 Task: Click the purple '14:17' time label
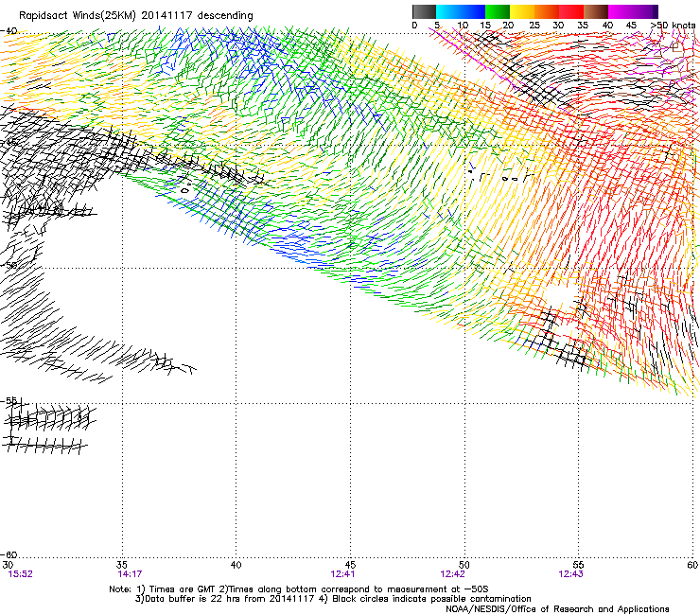click(x=130, y=574)
